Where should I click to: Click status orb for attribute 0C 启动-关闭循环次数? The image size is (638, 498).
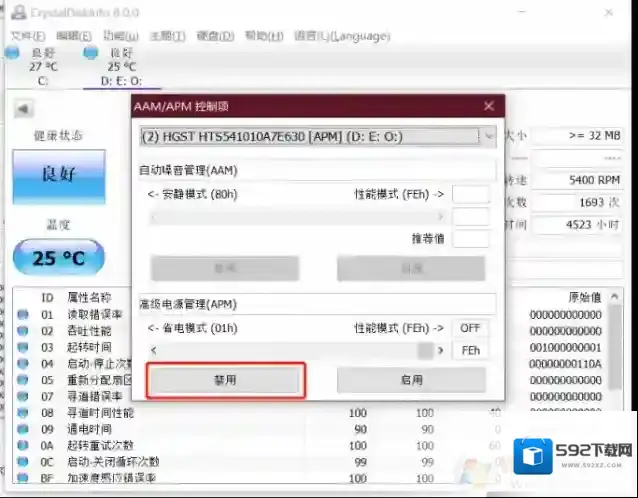click(x=23, y=461)
